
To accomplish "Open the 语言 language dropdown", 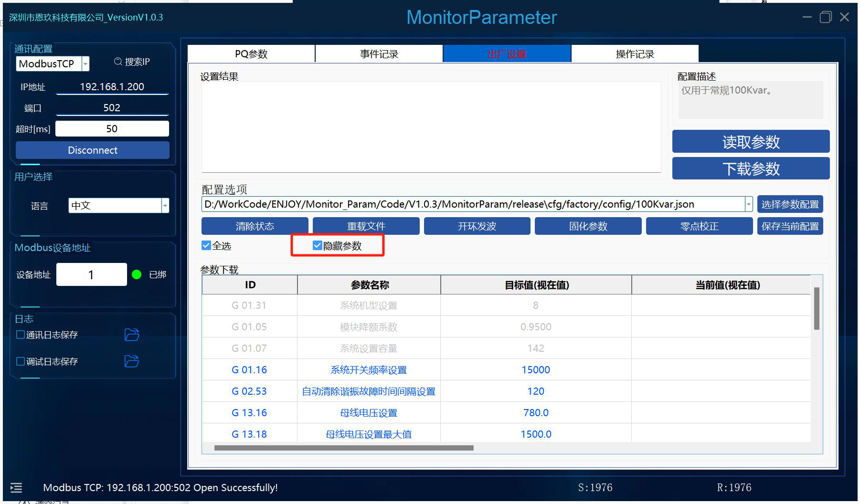I will [165, 206].
